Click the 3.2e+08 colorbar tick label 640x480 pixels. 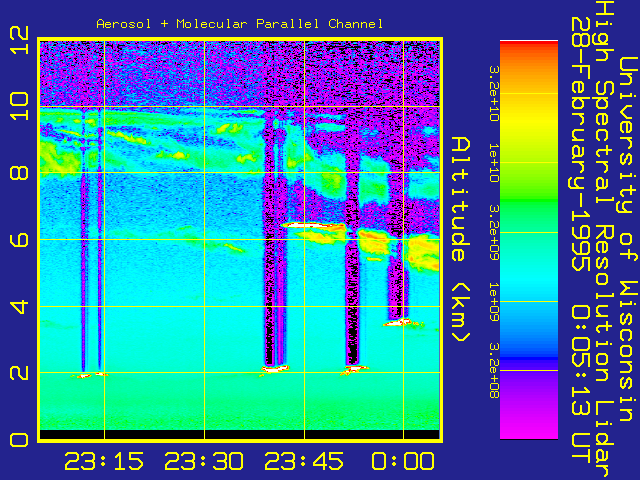[x=493, y=371]
